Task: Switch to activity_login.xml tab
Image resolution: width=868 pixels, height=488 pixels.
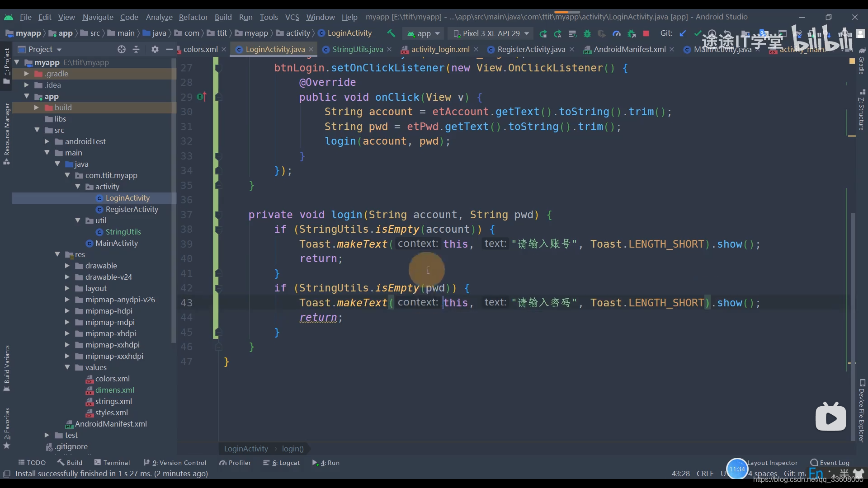Action: tap(440, 49)
